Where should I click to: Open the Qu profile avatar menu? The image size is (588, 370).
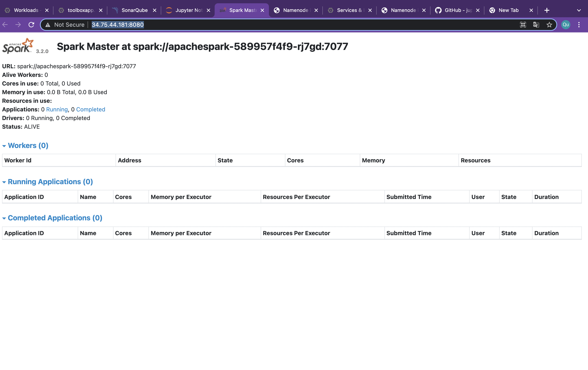coord(566,24)
